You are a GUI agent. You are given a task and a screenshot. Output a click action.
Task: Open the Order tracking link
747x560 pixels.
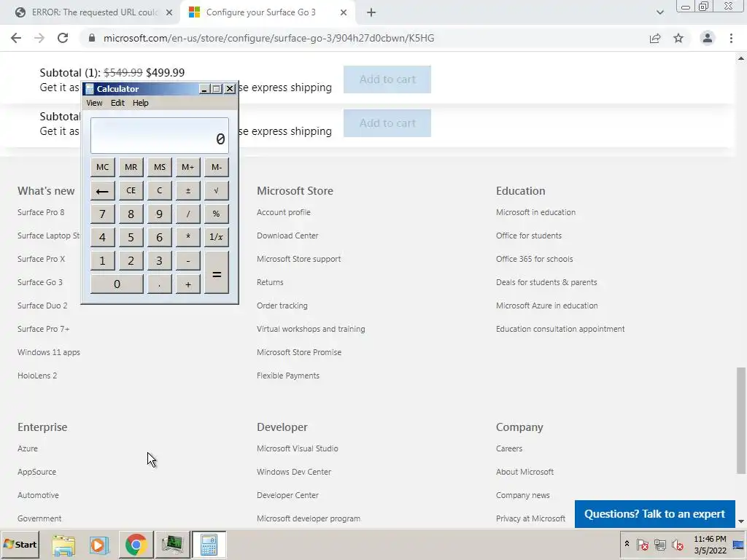tap(282, 306)
